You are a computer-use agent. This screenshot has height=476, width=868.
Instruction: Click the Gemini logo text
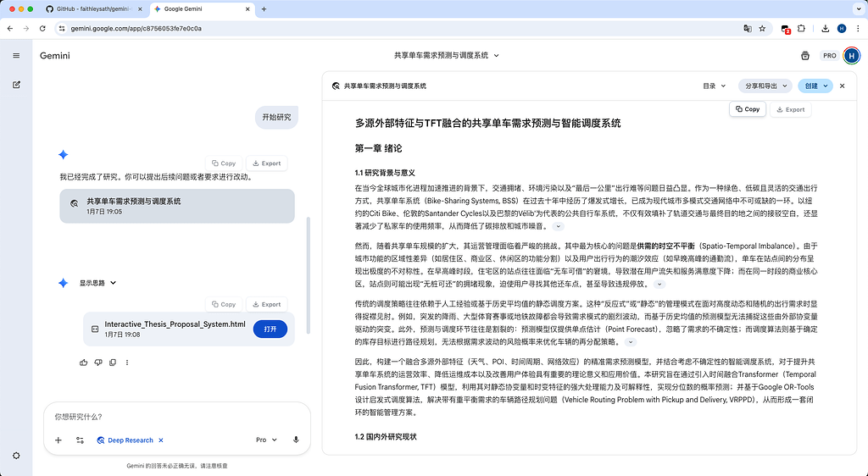pos(55,55)
